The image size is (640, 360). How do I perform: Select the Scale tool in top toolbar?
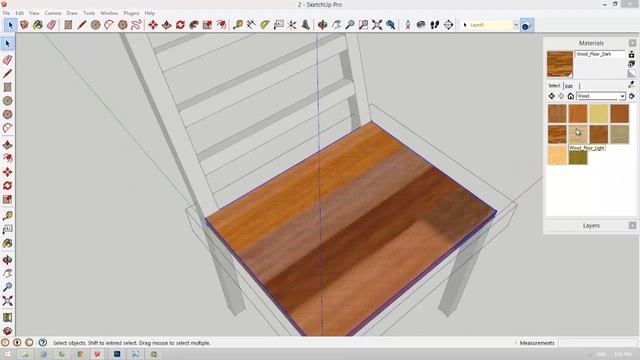tap(207, 25)
